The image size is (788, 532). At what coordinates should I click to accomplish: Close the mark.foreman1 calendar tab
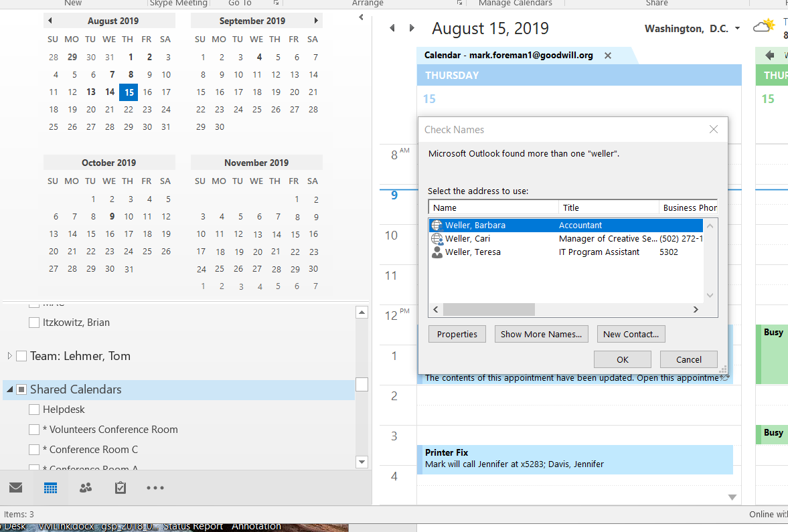point(608,56)
